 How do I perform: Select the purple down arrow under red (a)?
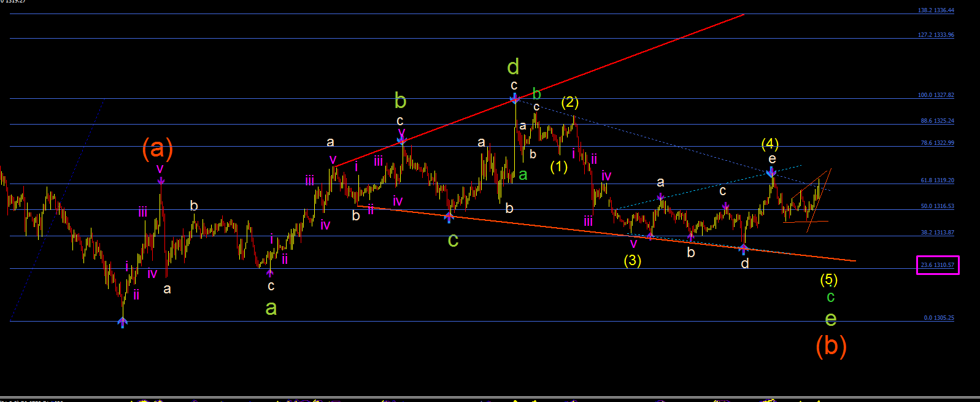pyautogui.click(x=161, y=180)
